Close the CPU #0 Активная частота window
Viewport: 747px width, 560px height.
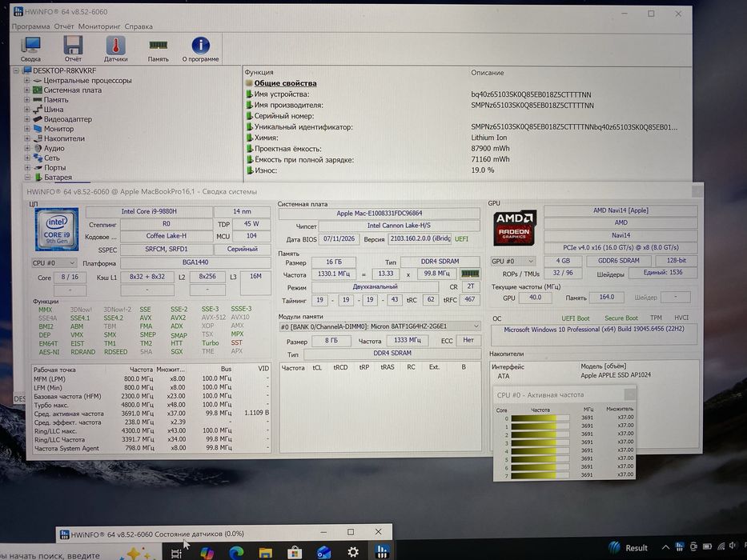tap(630, 394)
